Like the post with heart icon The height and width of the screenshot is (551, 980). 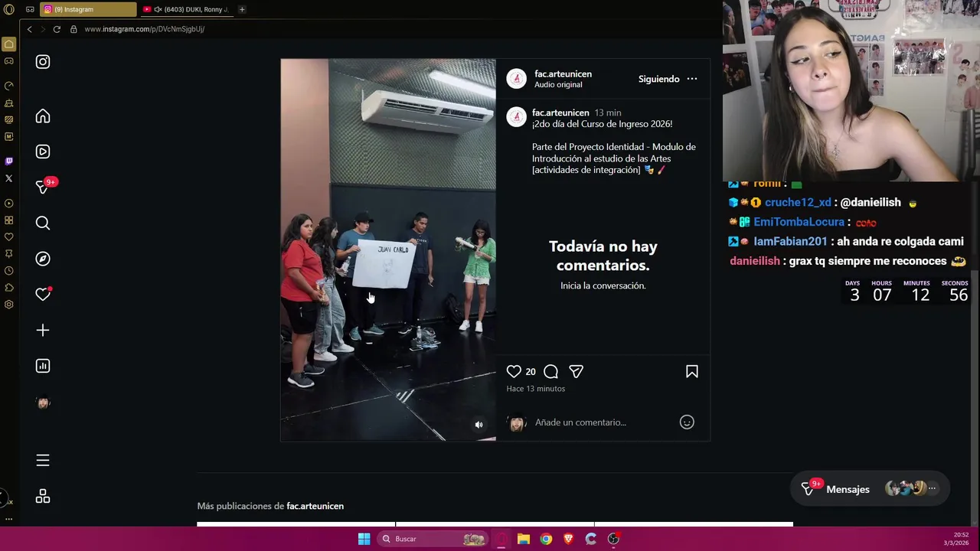[514, 371]
